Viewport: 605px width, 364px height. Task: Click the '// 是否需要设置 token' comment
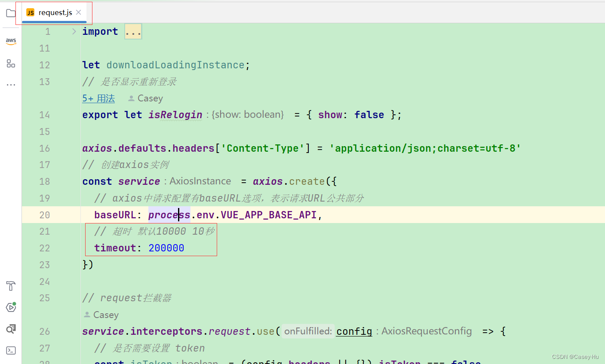coord(150,348)
